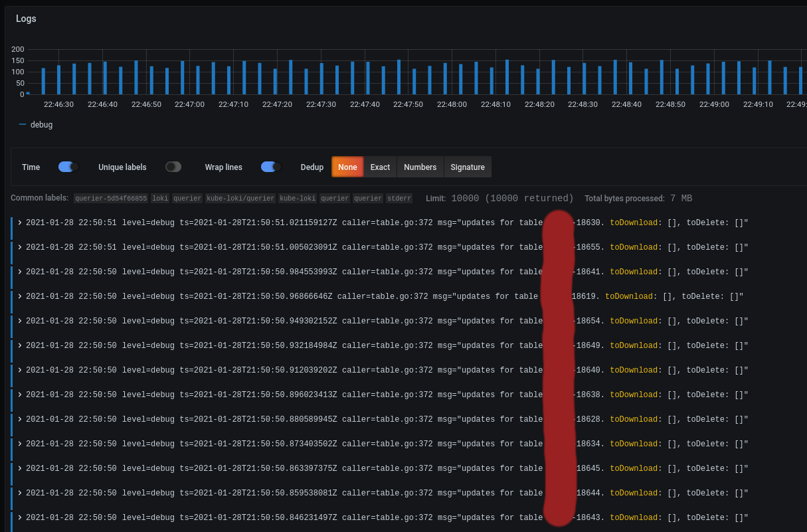The height and width of the screenshot is (532, 807).
Task: Select Exact dedup mode
Action: point(379,167)
